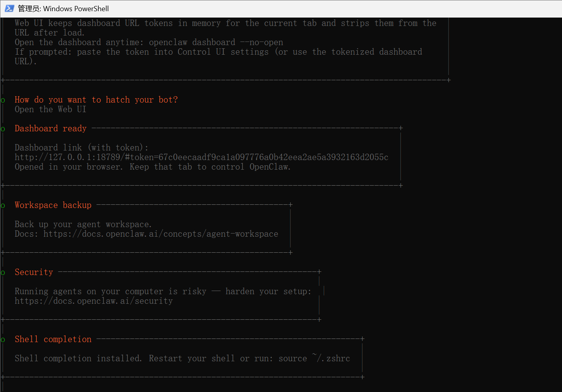Viewport: 562px width, 392px height.
Task: Click the red 'Security' heading
Action: click(34, 272)
